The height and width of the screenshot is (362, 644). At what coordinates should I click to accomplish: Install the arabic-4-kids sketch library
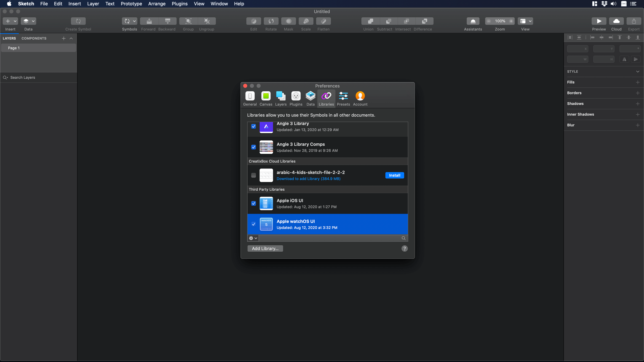point(394,175)
